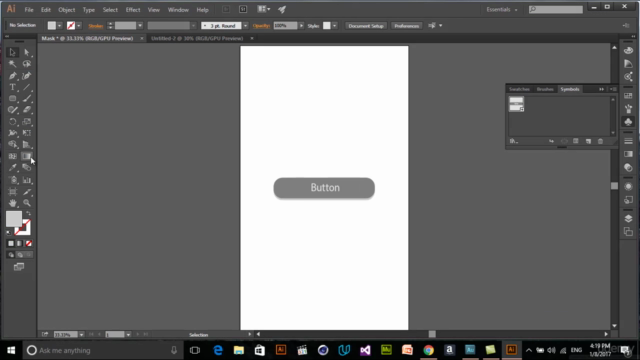
Task: Select the Eraser tool
Action: [x=27, y=110]
